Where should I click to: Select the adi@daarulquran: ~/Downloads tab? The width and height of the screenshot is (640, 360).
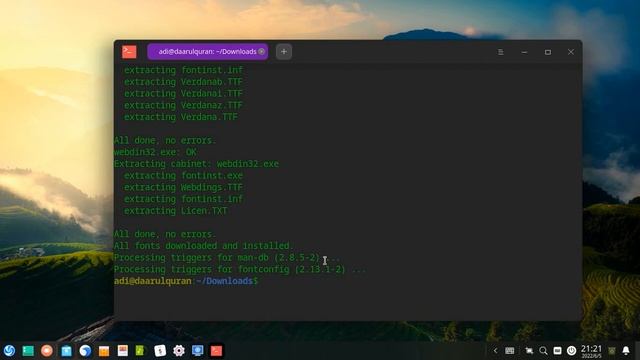(207, 52)
